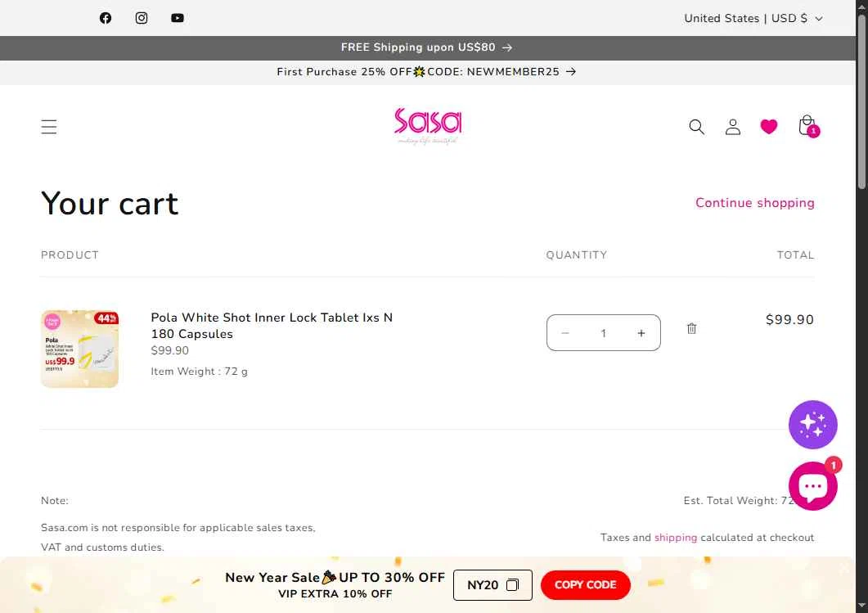The height and width of the screenshot is (613, 868).
Task: Open First Purchase 25% OFF promo link
Action: coord(427,72)
